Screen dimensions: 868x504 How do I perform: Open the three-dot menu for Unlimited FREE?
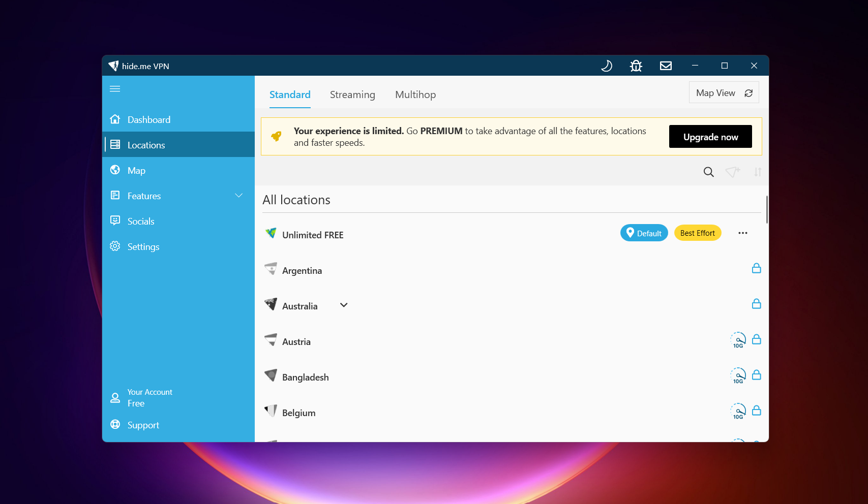pyautogui.click(x=743, y=233)
